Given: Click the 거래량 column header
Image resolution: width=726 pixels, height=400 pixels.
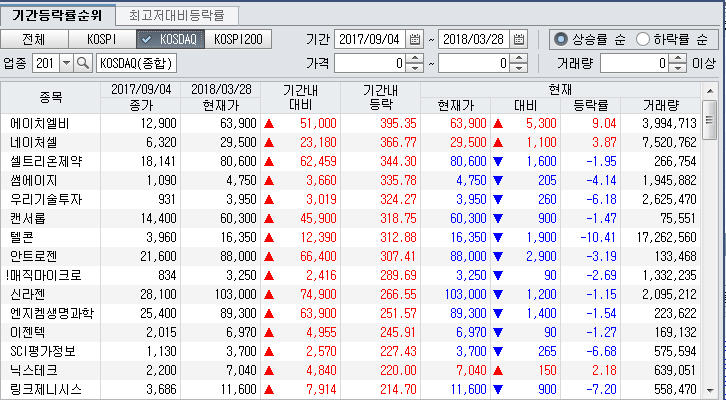Looking at the screenshot, I should point(661,106).
